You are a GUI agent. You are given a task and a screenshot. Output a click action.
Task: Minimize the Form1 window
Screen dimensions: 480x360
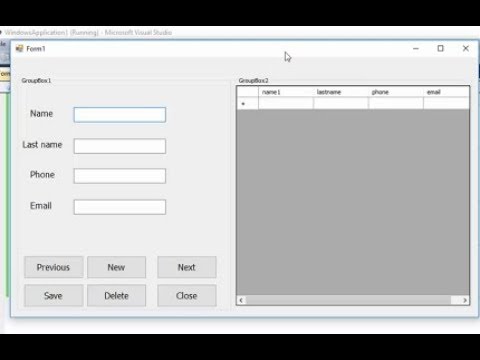click(416, 49)
